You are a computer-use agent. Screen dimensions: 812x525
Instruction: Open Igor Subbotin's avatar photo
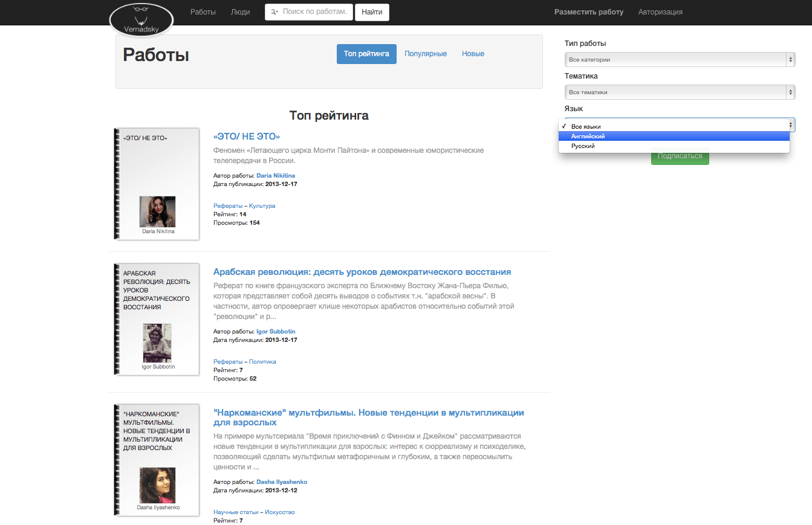(157, 343)
